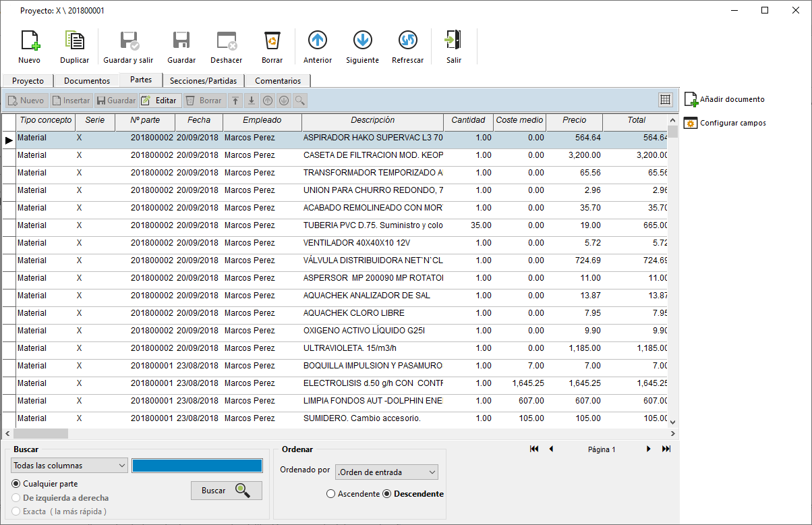Select the Partes tab

[141, 80]
